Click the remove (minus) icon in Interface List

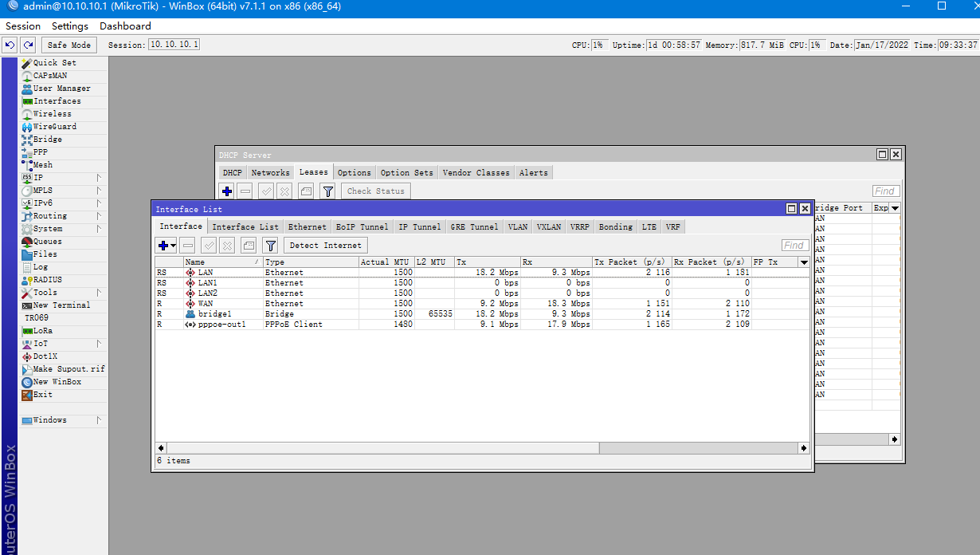click(x=187, y=246)
